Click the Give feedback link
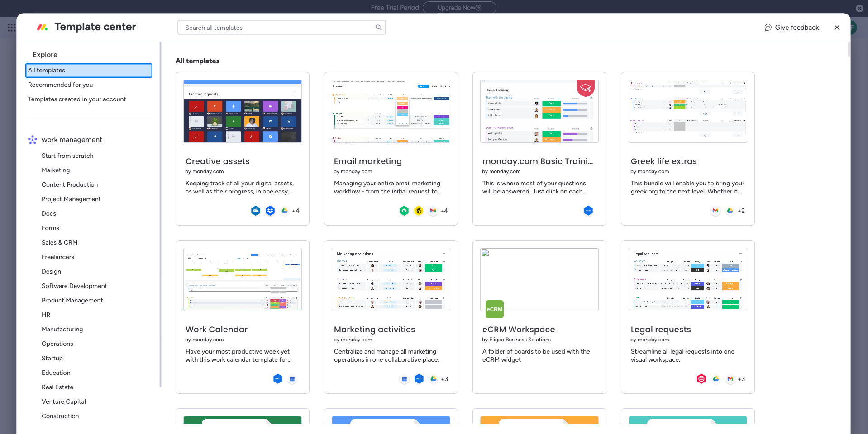Viewport: 868px width, 434px height. (796, 28)
